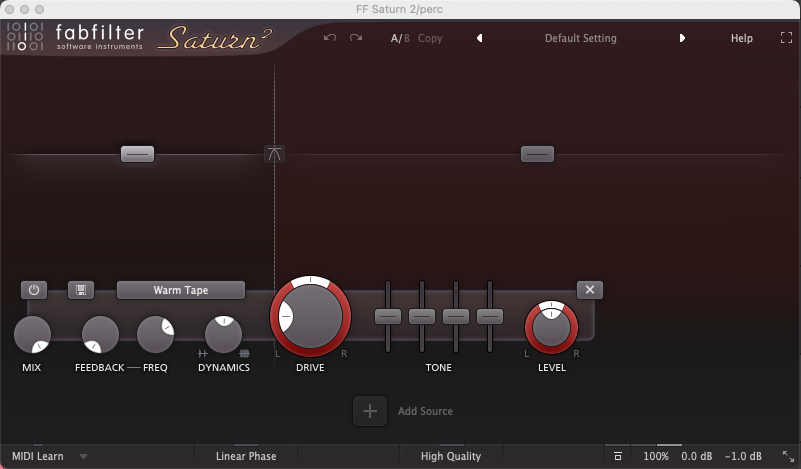Click the save preset floppy disk icon

point(81,290)
